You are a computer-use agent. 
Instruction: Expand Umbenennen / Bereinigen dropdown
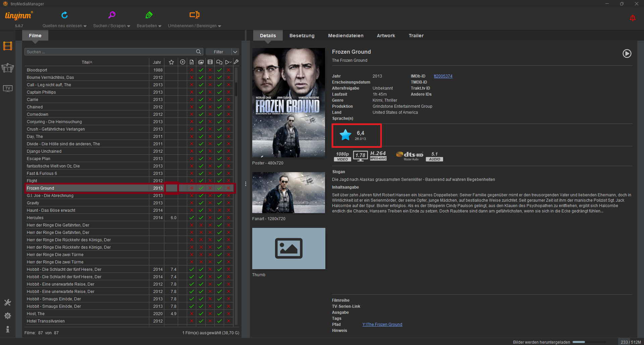(219, 26)
